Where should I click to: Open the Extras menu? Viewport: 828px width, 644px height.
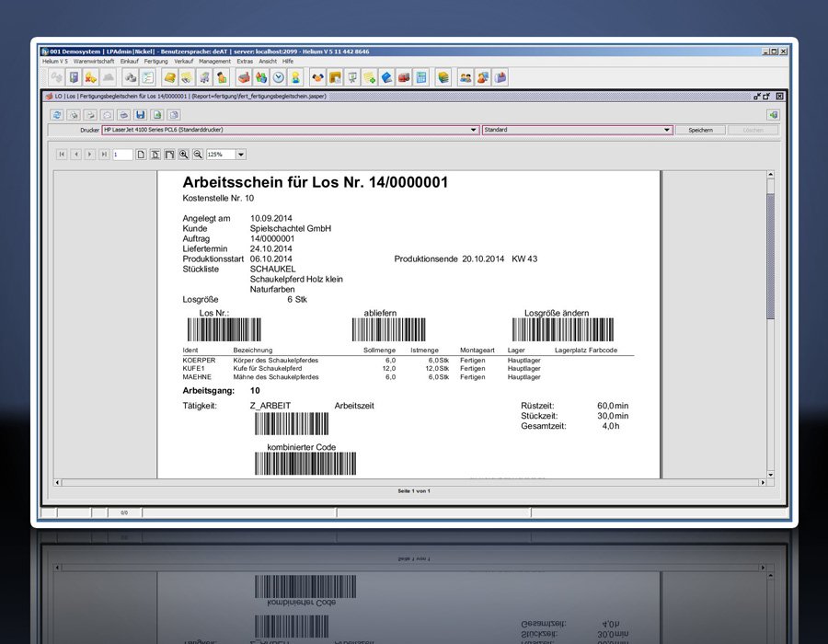pyautogui.click(x=245, y=62)
